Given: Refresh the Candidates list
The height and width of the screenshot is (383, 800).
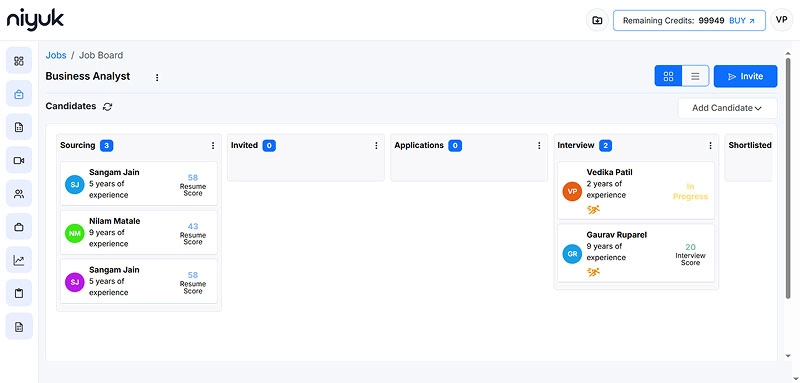Looking at the screenshot, I should click(x=107, y=107).
